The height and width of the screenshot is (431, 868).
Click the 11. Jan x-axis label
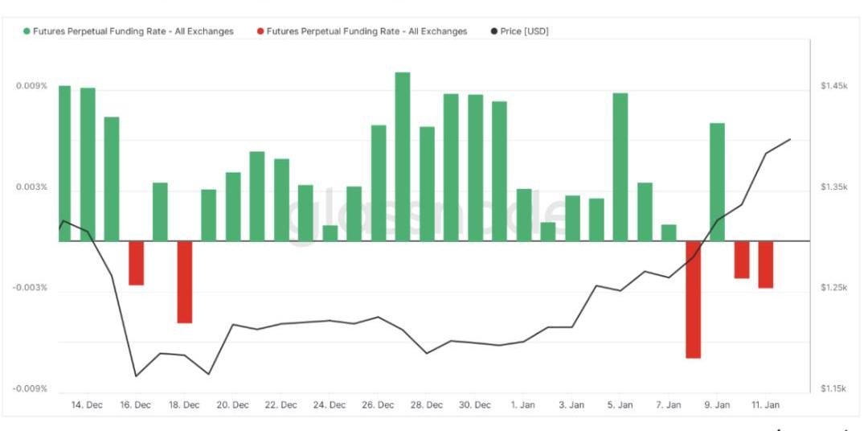pos(765,405)
